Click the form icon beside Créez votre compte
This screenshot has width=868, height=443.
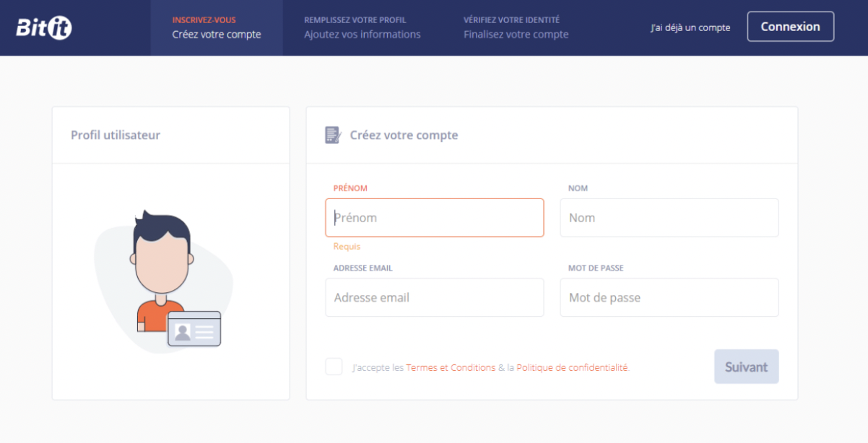point(332,135)
